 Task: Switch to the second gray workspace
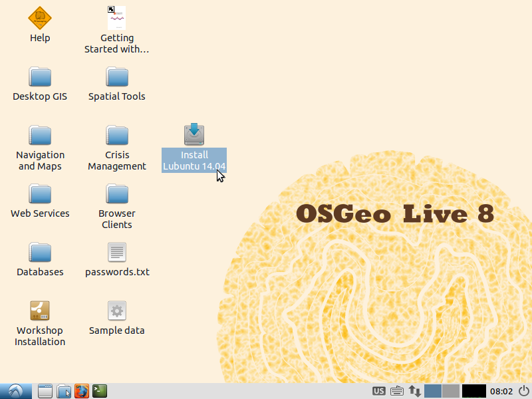click(x=451, y=391)
